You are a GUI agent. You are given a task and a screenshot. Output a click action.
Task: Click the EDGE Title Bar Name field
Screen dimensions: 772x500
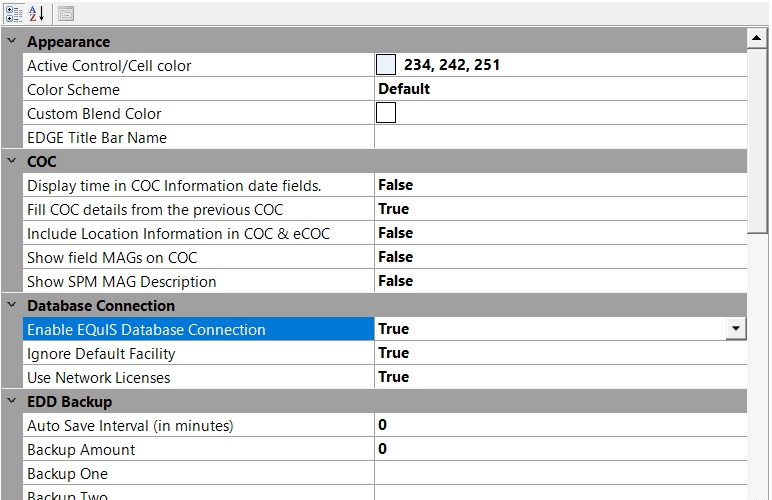tap(560, 137)
